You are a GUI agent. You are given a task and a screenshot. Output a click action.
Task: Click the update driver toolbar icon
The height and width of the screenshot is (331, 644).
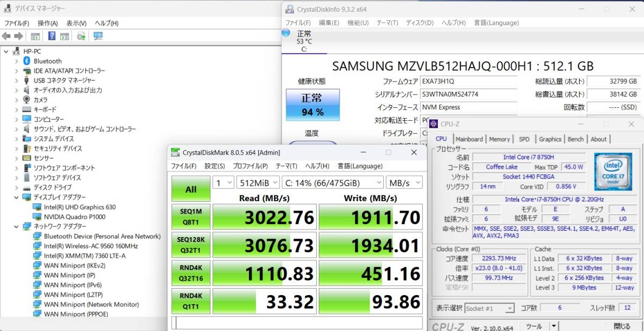pyautogui.click(x=81, y=36)
